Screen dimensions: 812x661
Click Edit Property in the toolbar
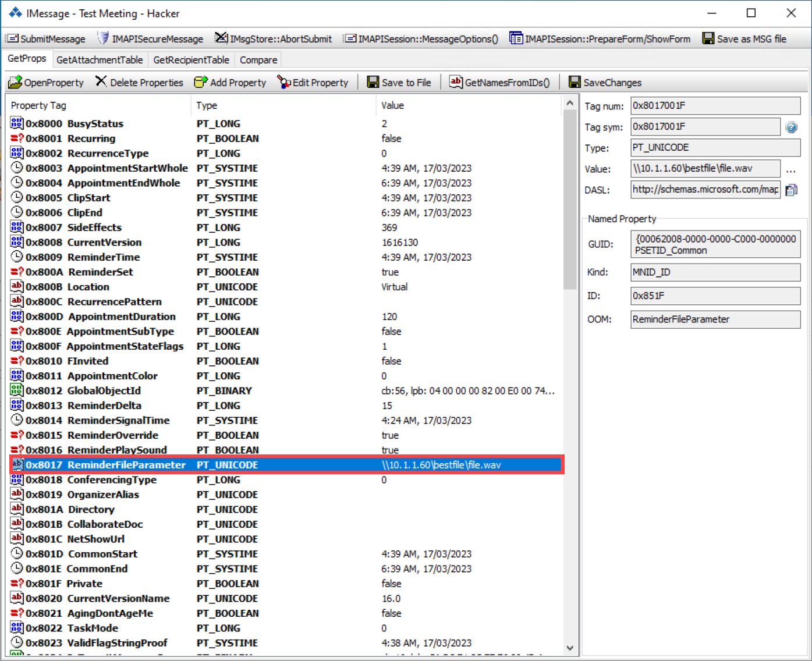click(313, 83)
